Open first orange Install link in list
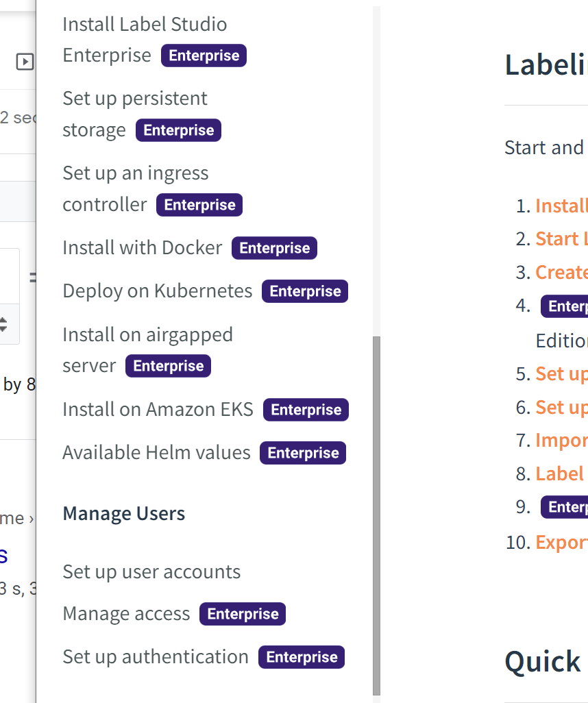Viewport: 588px width, 703px height. (561, 206)
